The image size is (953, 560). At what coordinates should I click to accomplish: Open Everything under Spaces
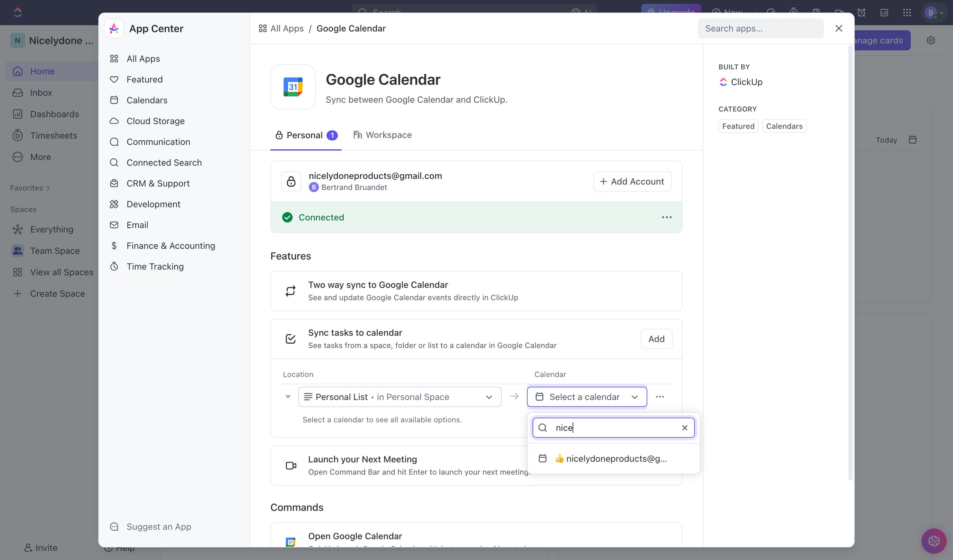click(x=52, y=229)
